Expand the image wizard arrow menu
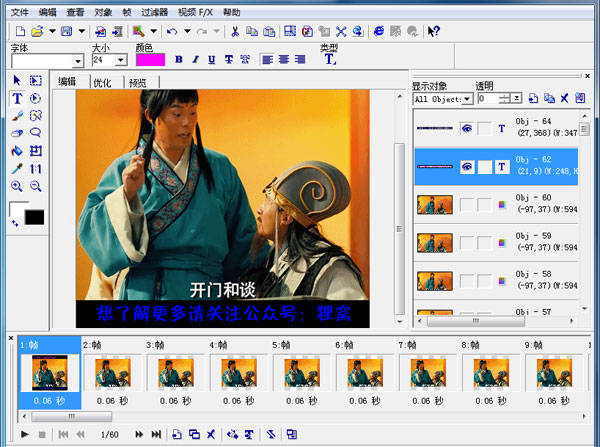Viewport: 600px width, 447px height. pos(153,31)
